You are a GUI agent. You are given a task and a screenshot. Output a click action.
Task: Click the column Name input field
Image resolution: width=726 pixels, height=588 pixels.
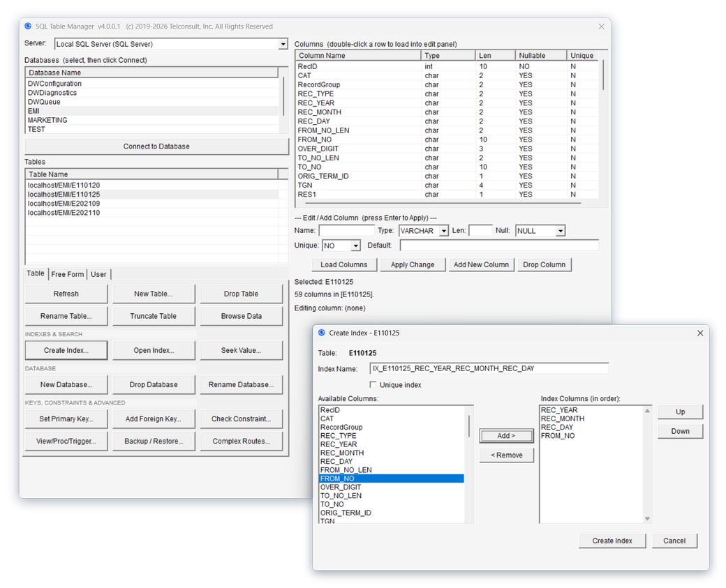346,230
